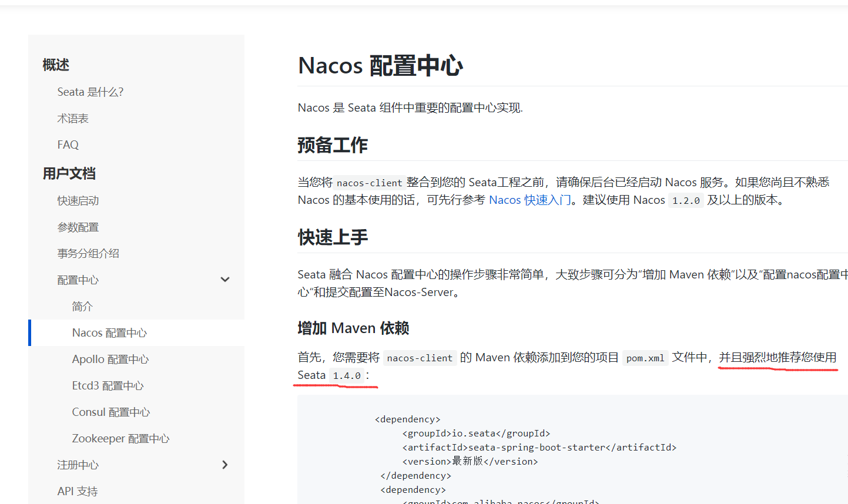Open the Apollo 配置中心 page

click(110, 359)
